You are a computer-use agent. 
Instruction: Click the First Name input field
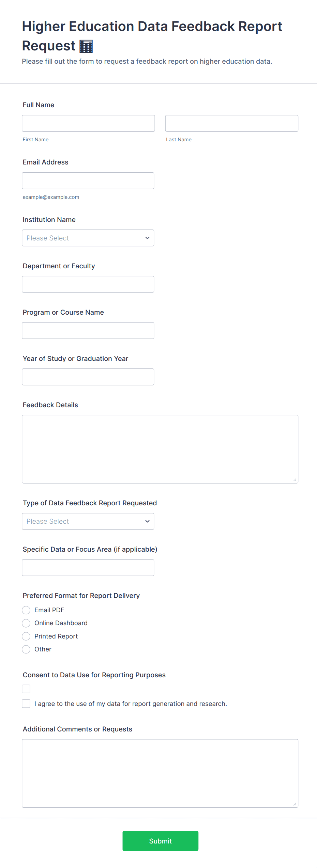(88, 123)
